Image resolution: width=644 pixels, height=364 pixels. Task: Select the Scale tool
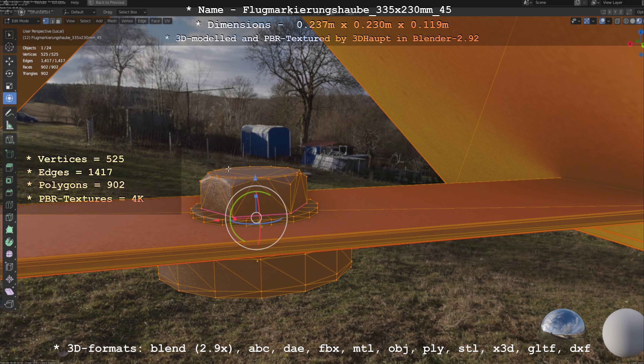[x=9, y=86]
